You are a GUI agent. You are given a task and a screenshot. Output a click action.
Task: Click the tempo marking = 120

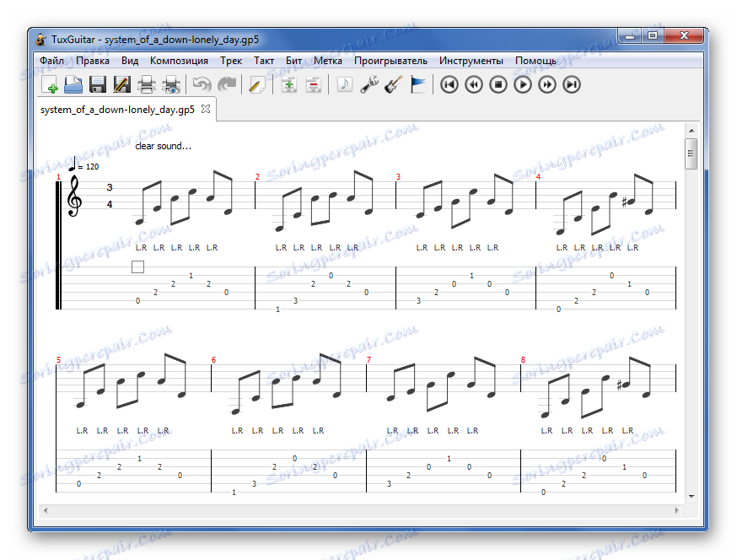83,164
